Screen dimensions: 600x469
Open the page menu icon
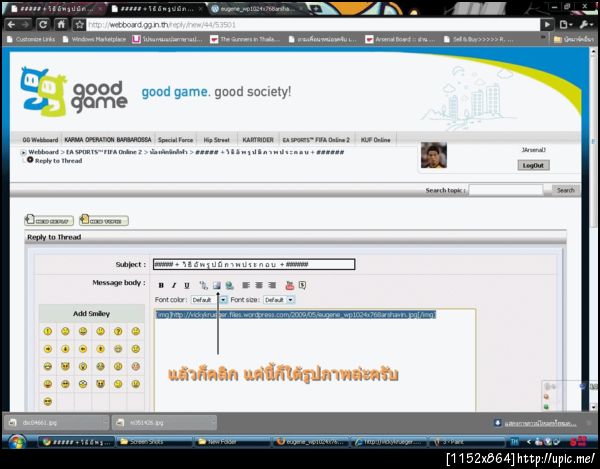click(566, 25)
